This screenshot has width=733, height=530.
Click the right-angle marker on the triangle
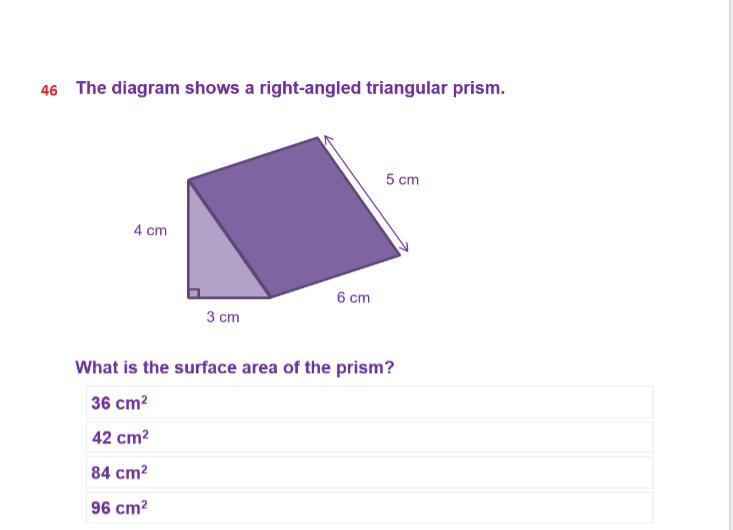point(194,293)
